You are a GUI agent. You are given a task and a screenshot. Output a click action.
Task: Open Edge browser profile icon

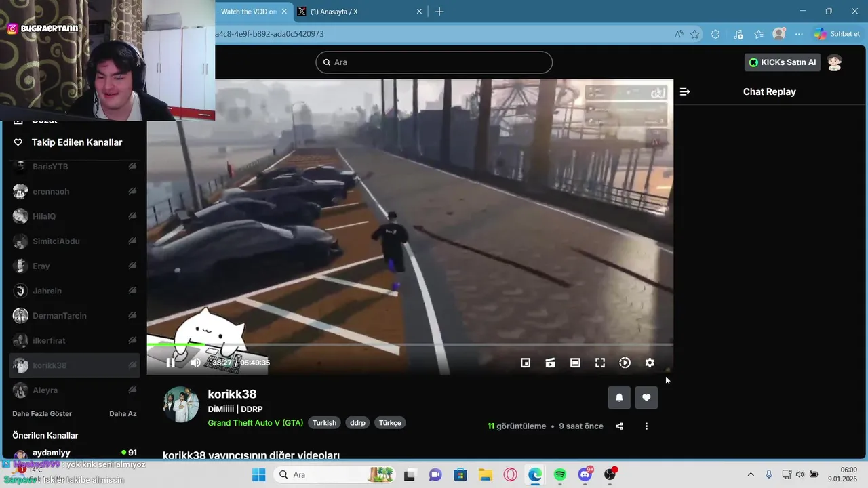click(779, 34)
